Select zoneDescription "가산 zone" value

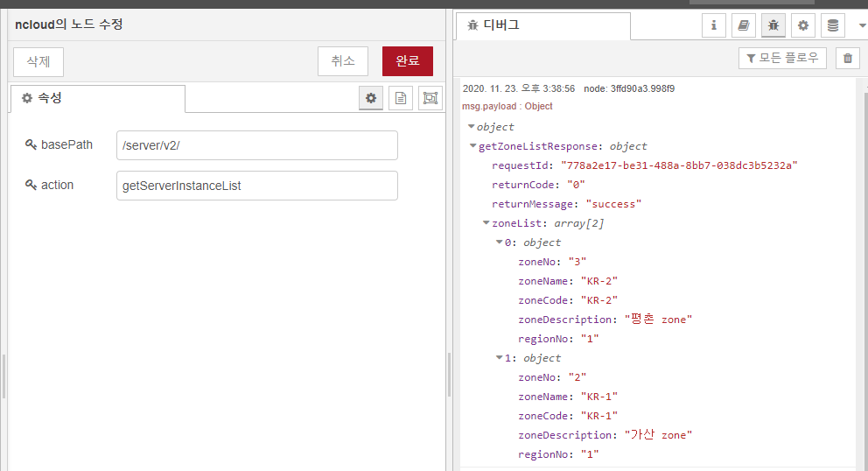tap(659, 435)
